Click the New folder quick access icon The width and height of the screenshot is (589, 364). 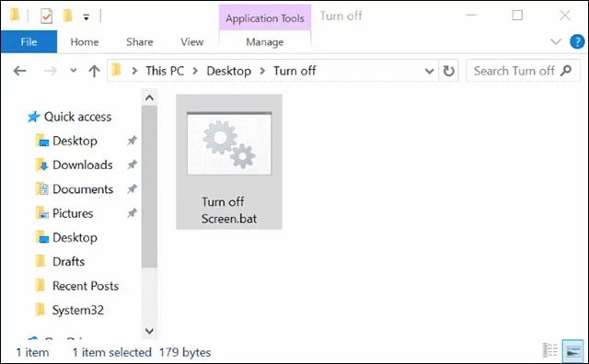pyautogui.click(x=67, y=16)
